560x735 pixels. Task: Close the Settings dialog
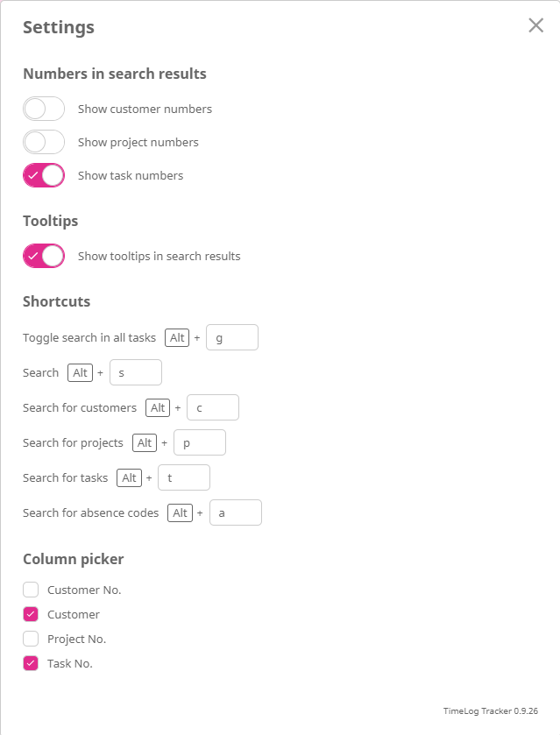point(536,25)
